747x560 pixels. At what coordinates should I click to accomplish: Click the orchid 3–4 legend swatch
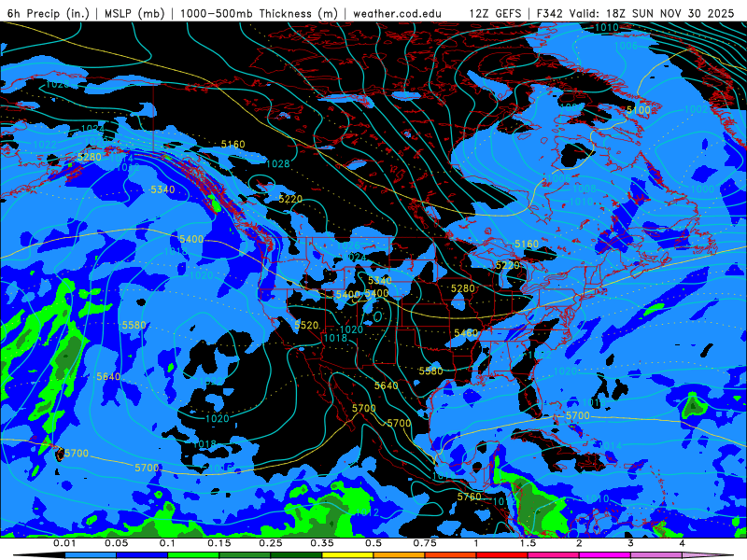pyautogui.click(x=656, y=555)
